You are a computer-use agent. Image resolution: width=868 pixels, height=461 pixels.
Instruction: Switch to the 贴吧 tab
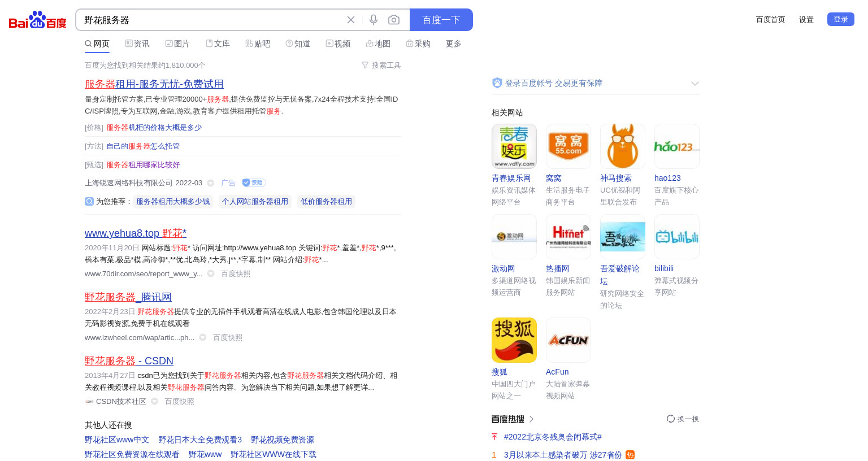[258, 44]
